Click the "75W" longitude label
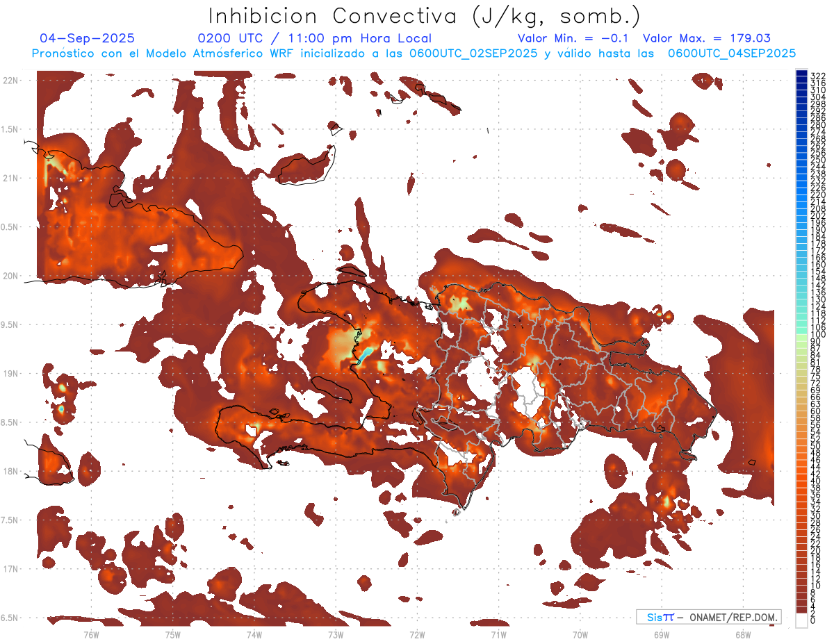Viewport: 834px width, 644px height. [172, 634]
